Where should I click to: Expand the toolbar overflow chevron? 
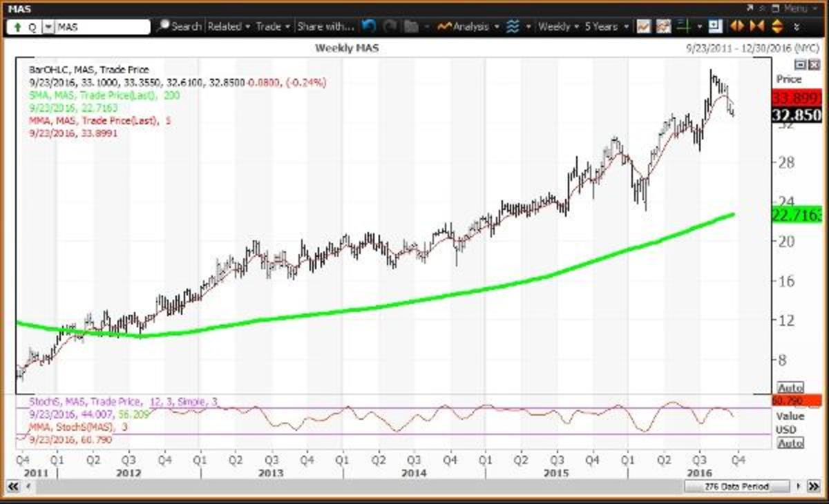[x=797, y=27]
